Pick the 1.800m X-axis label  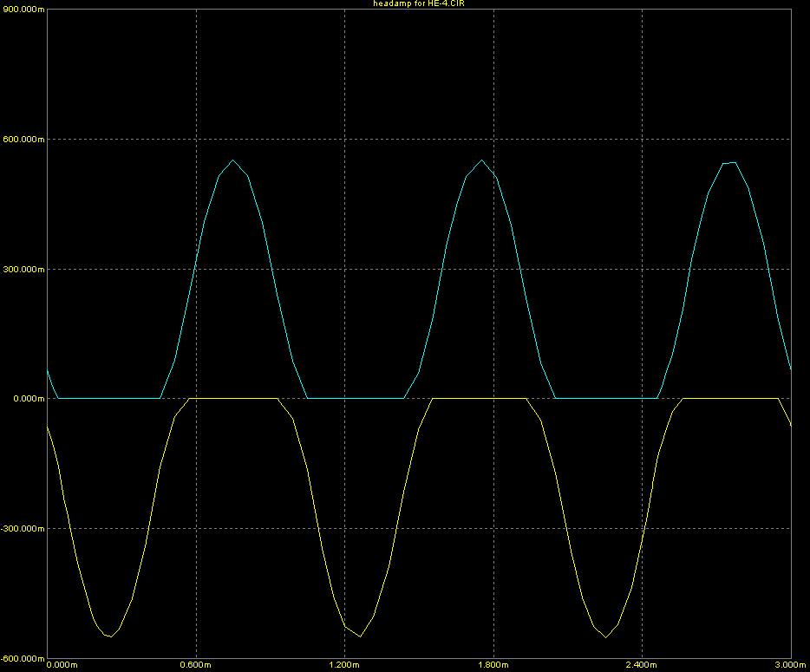click(x=494, y=666)
